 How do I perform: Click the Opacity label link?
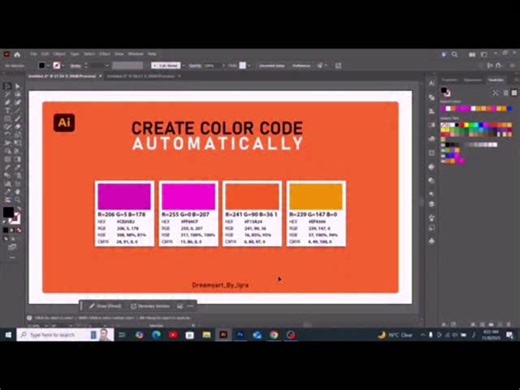195,66
